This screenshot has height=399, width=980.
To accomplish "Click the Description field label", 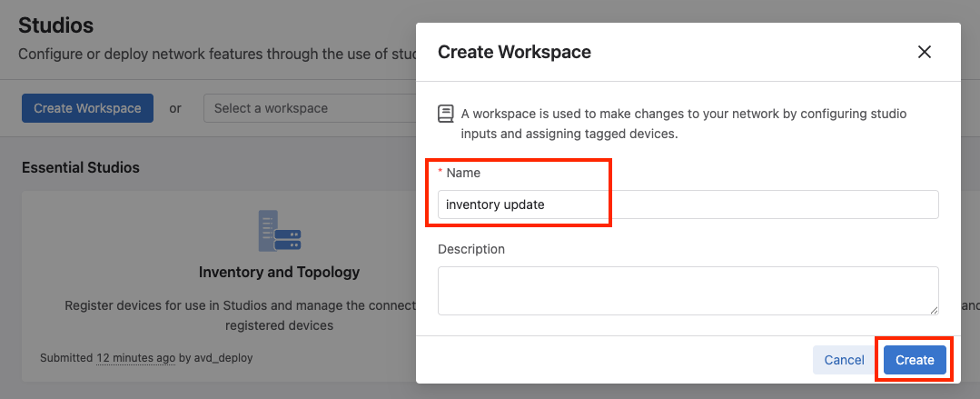I will point(470,249).
